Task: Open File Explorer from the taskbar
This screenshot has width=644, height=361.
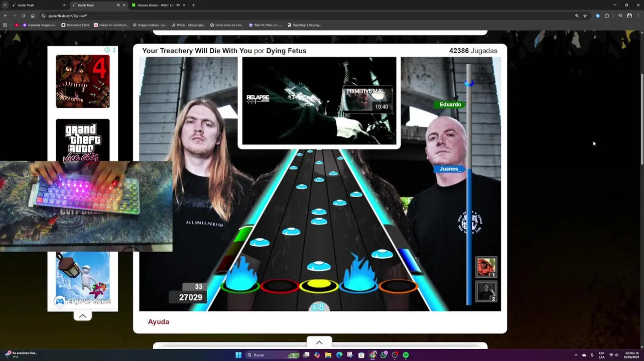Action: point(328,355)
